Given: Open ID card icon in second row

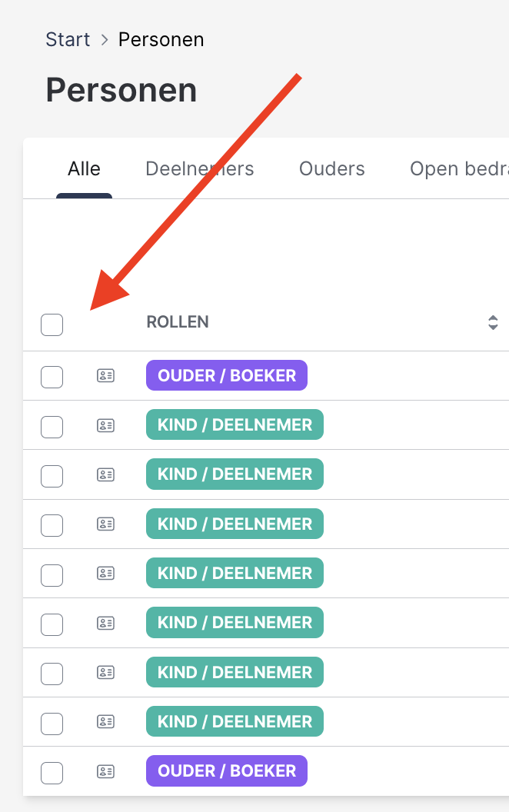Looking at the screenshot, I should pos(105,425).
